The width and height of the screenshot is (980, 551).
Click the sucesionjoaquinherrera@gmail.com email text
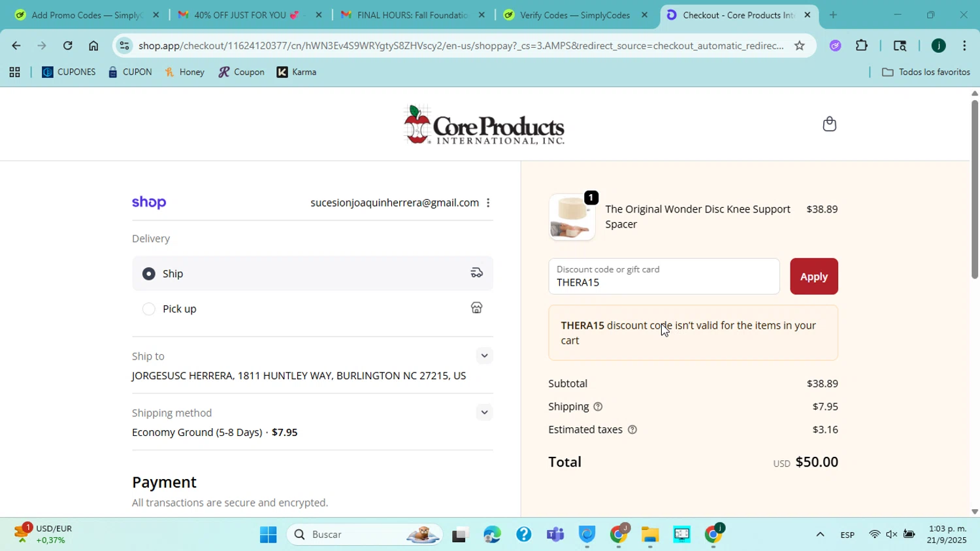[x=395, y=203]
